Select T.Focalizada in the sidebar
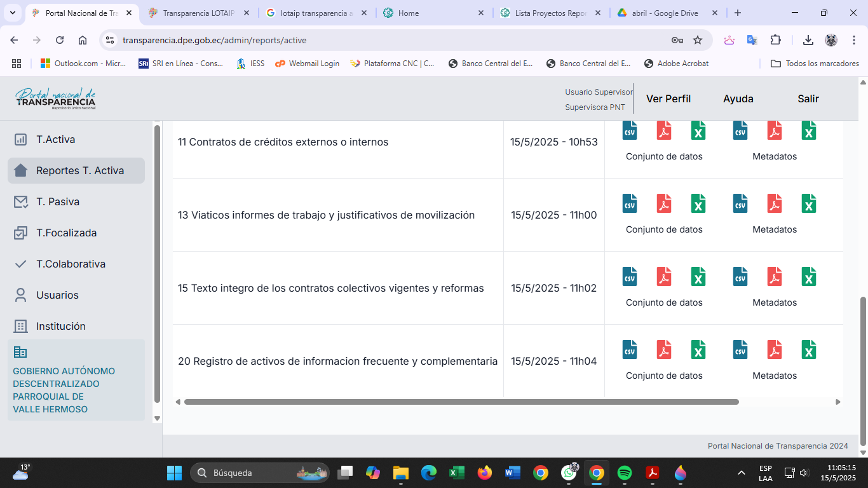 (x=66, y=233)
